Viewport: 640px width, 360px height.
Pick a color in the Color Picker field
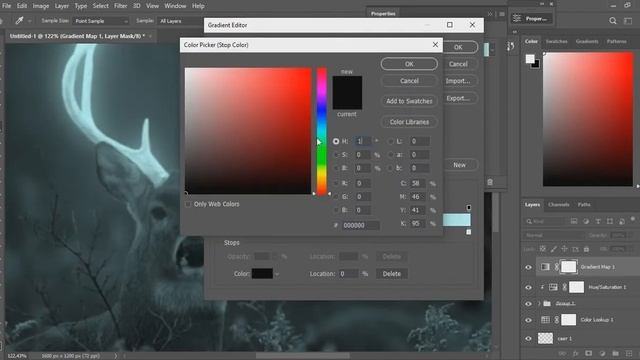pos(248,131)
